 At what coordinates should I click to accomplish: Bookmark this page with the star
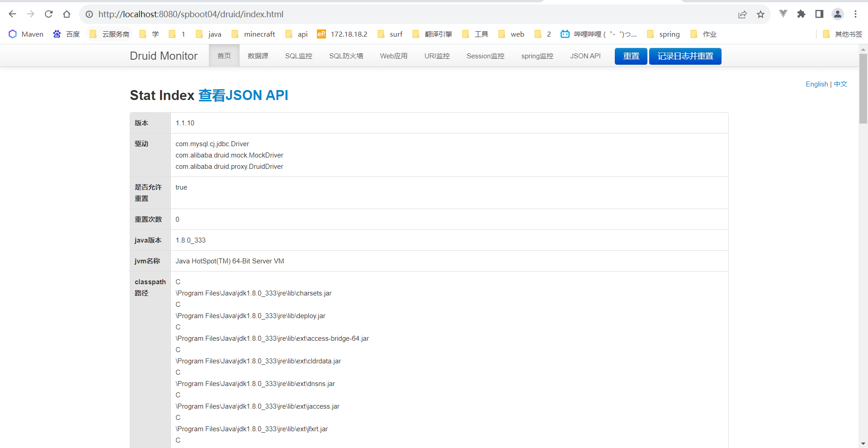pos(761,14)
